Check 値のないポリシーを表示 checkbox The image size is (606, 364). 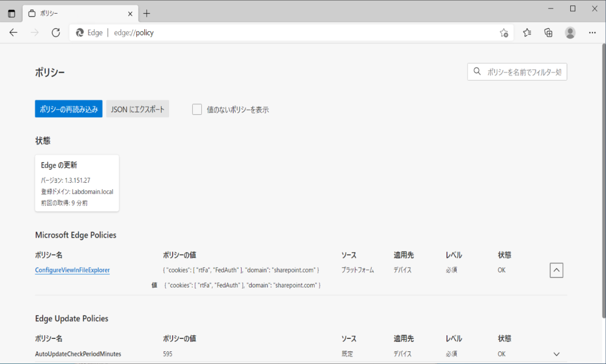197,109
